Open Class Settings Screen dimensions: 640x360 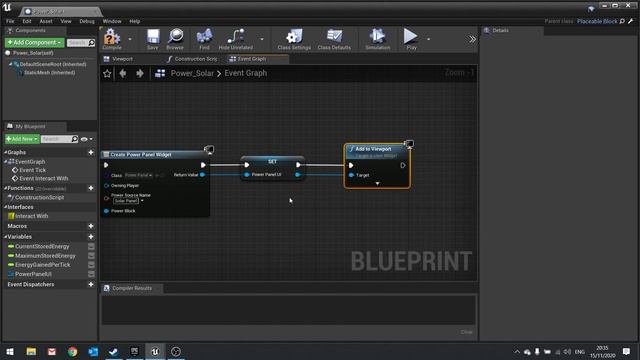(294, 39)
